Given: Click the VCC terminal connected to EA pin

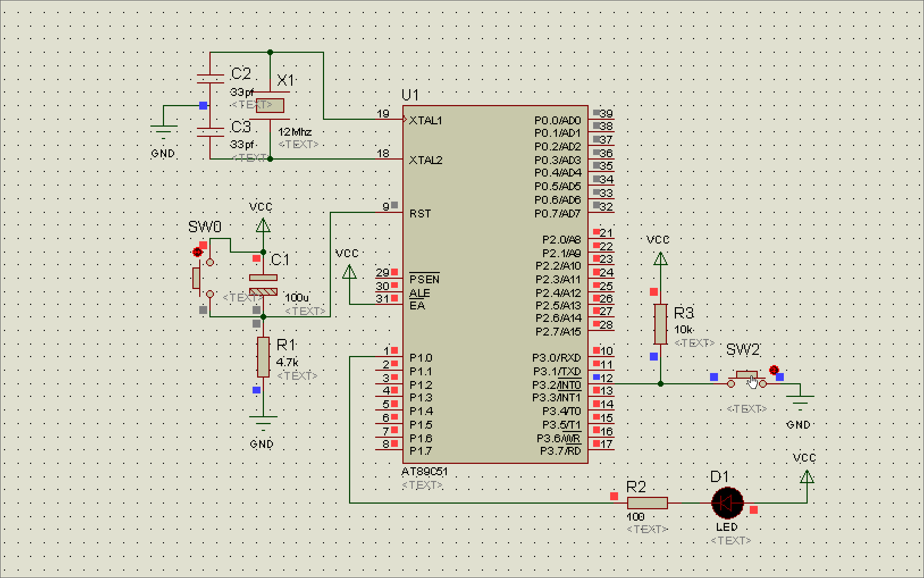Looking at the screenshot, I should (350, 272).
